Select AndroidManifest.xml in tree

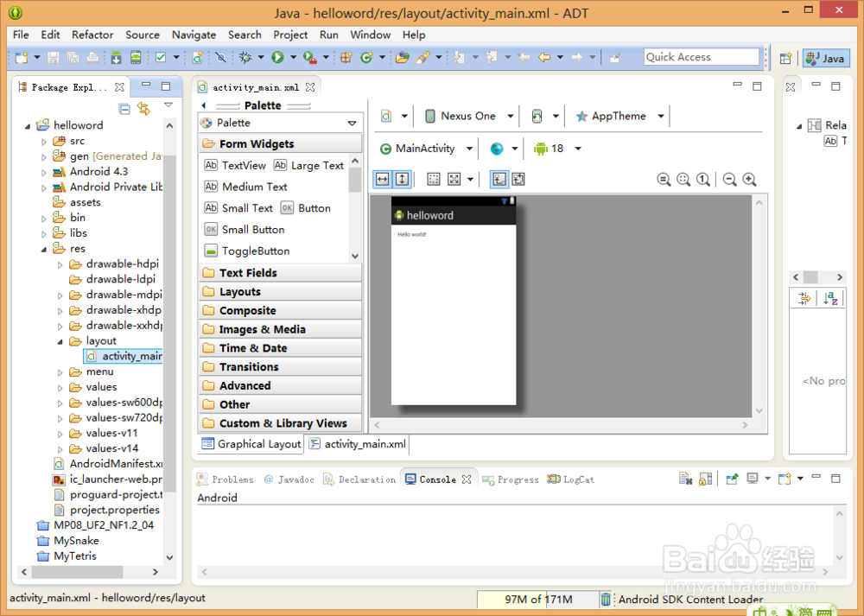pos(108,464)
